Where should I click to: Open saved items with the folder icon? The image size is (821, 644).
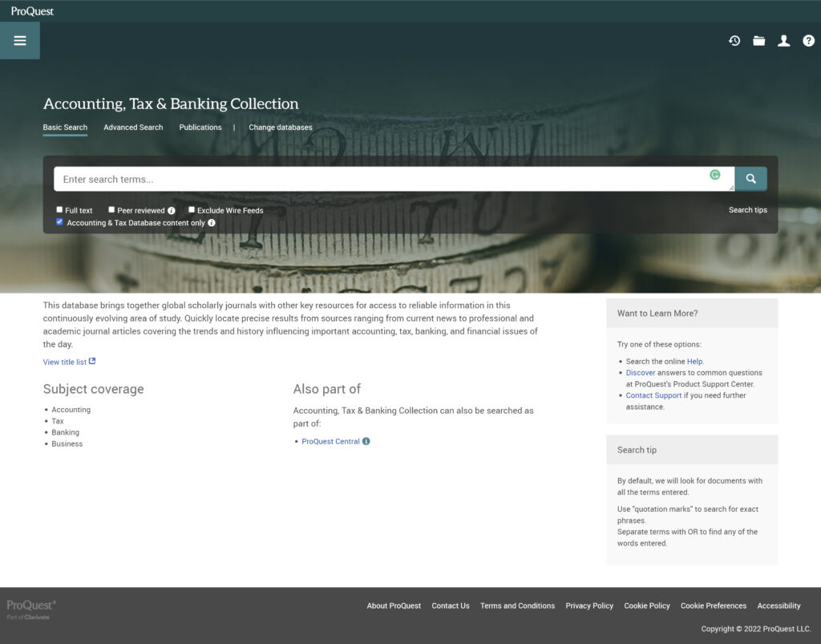759,40
